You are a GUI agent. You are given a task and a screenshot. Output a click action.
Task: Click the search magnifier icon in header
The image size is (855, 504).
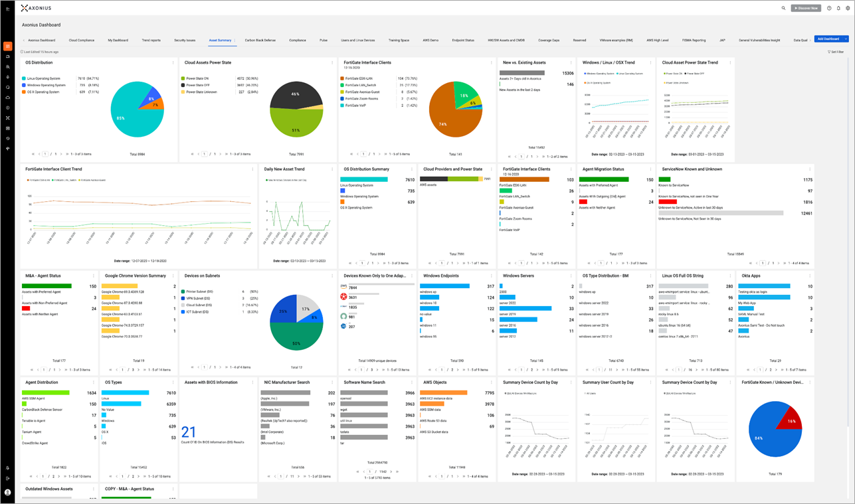coord(783,8)
